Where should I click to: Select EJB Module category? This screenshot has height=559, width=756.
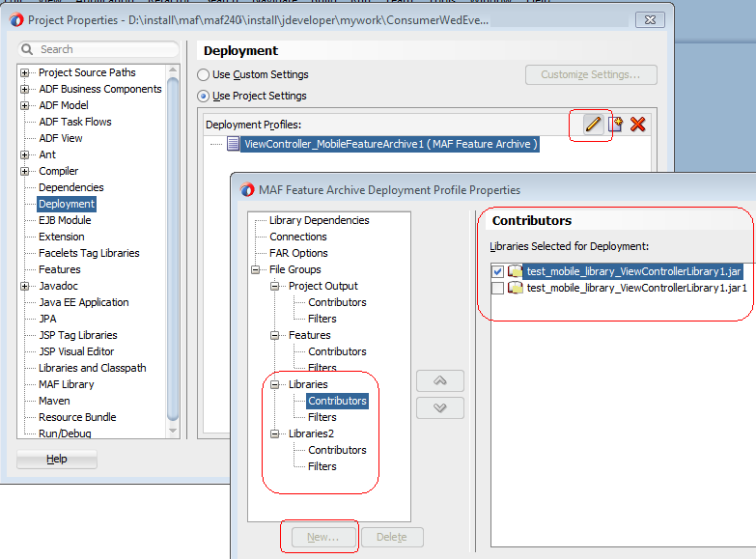tap(65, 220)
